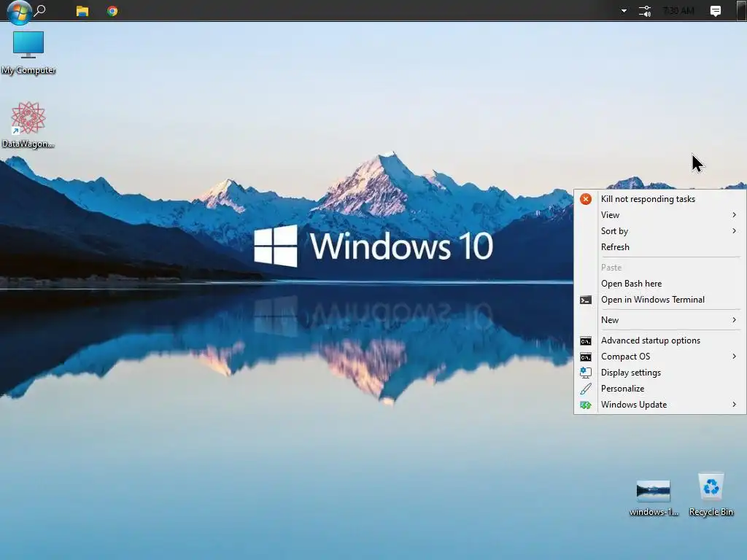This screenshot has width=747, height=560.
Task: Choose Open Bash here
Action: pyautogui.click(x=659, y=284)
